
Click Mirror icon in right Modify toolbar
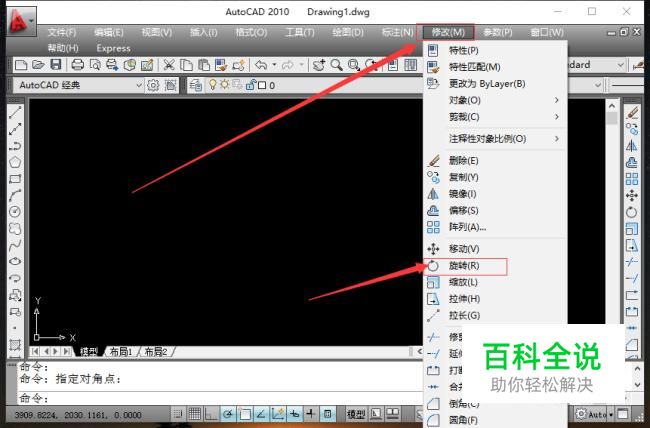coord(632,146)
